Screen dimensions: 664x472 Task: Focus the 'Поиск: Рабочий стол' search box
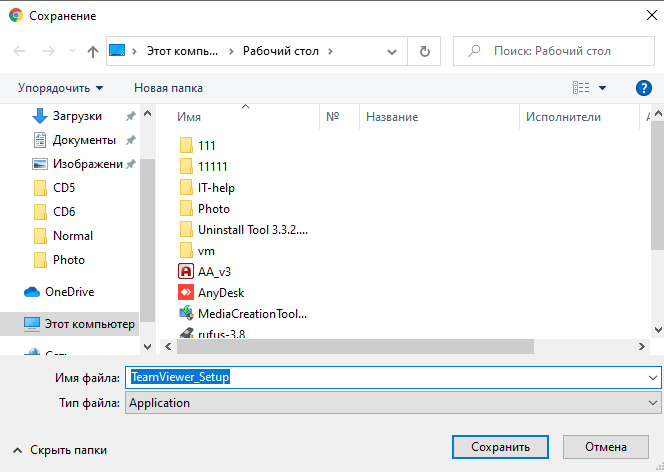(554, 51)
